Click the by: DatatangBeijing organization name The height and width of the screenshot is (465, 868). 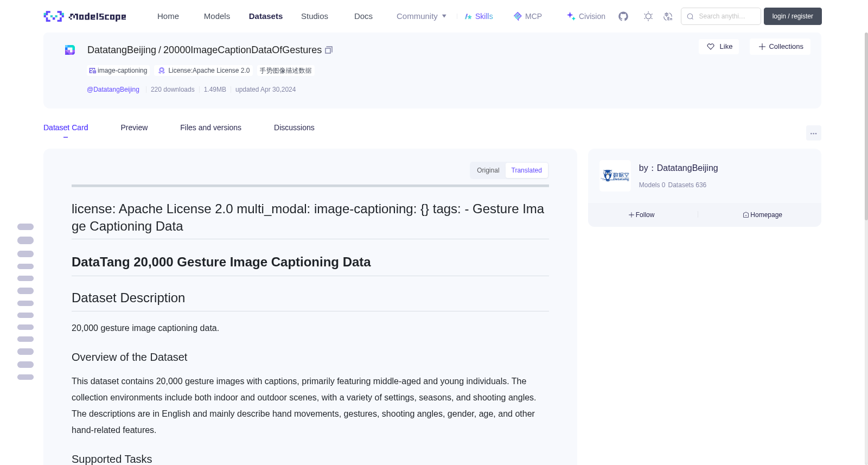[x=678, y=168]
